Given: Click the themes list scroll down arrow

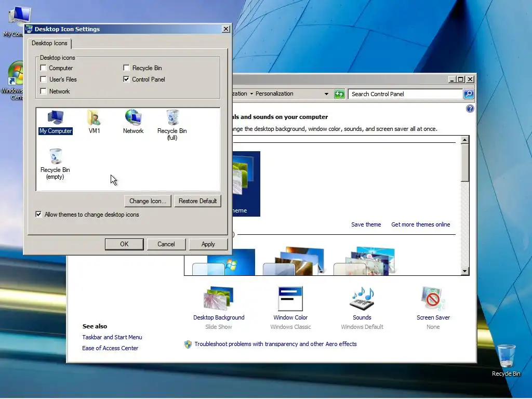Looking at the screenshot, I should pyautogui.click(x=465, y=271).
